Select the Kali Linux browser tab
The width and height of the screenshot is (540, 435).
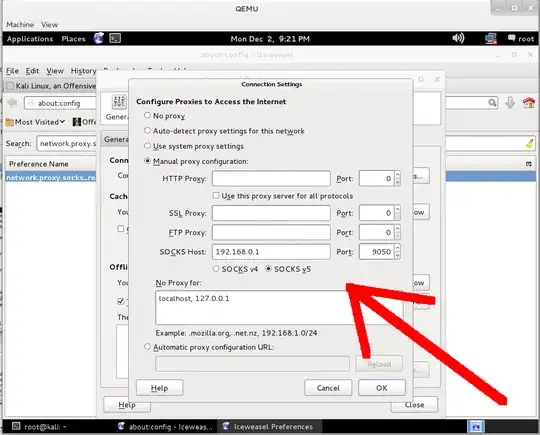pos(51,85)
